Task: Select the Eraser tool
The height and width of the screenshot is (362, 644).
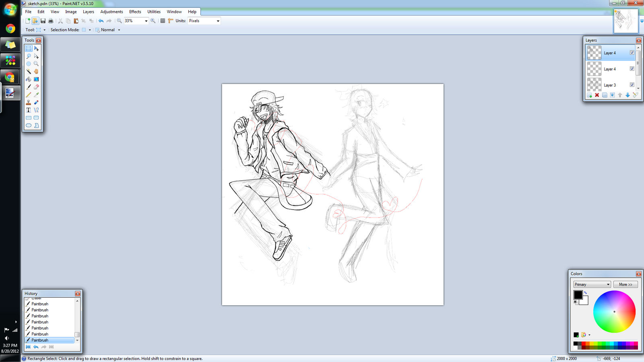Action: (x=36, y=87)
